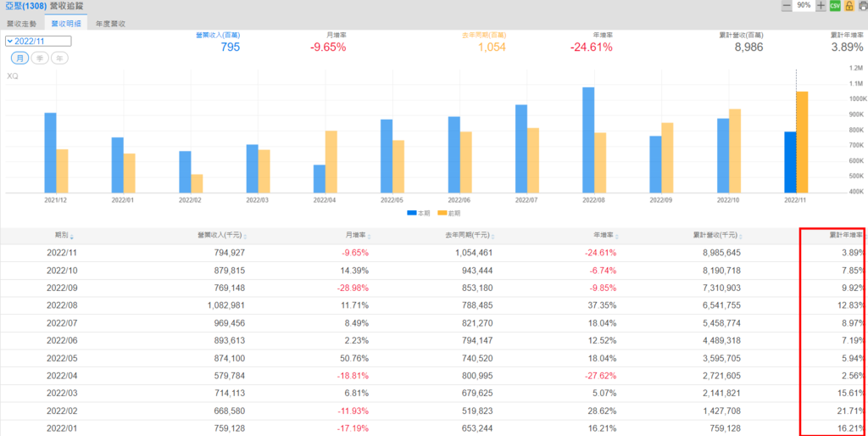
Task: Click the 794,927 revenue cell
Action: (x=230, y=253)
